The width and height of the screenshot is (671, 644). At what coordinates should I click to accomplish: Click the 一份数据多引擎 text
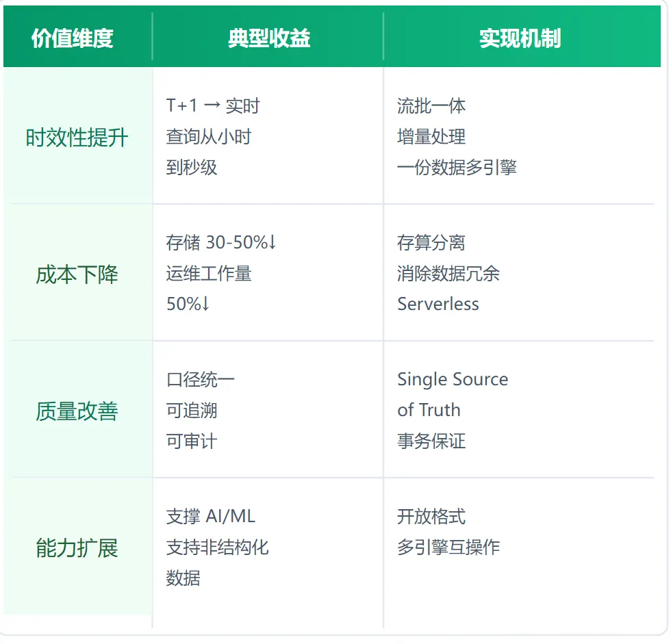click(457, 168)
